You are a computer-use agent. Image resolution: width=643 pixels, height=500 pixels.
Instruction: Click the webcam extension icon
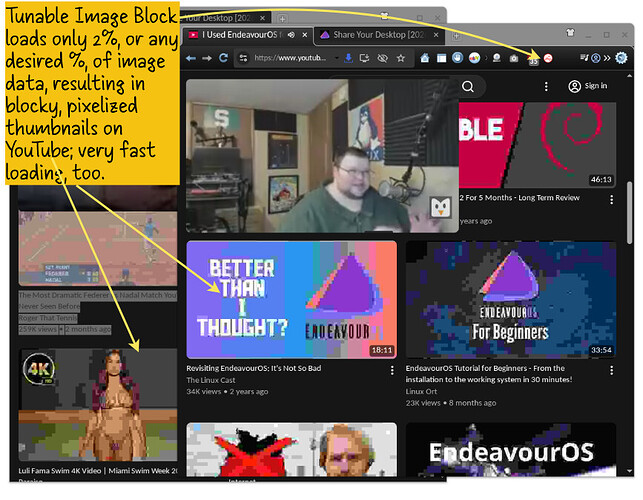click(497, 58)
